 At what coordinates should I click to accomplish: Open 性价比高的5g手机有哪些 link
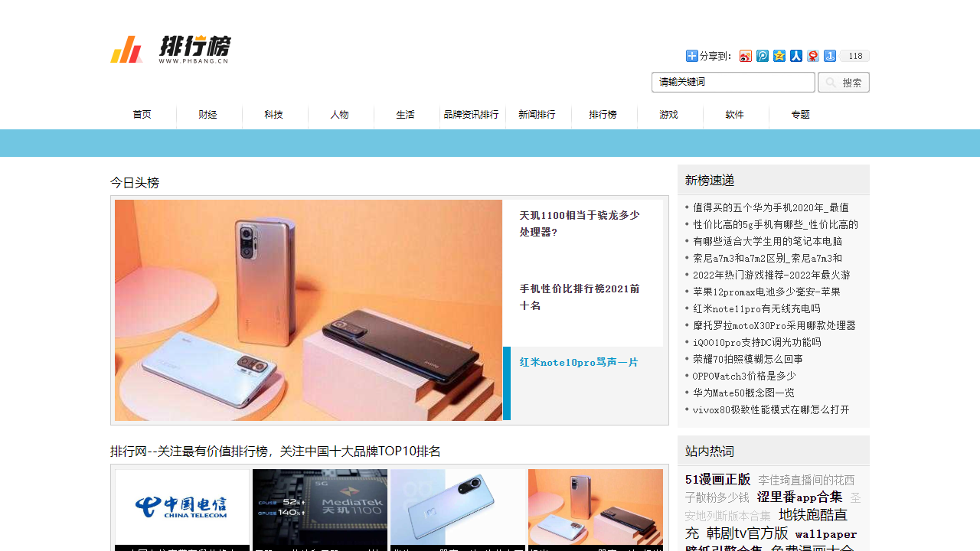pyautogui.click(x=776, y=224)
